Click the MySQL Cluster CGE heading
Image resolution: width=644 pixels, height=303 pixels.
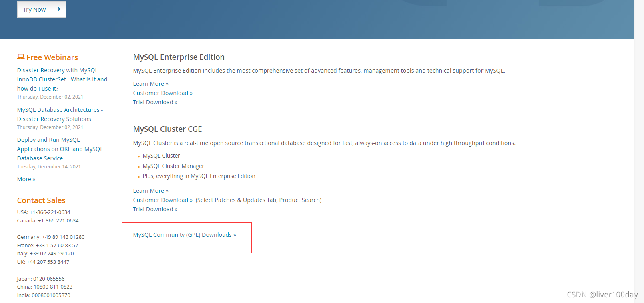pyautogui.click(x=167, y=129)
